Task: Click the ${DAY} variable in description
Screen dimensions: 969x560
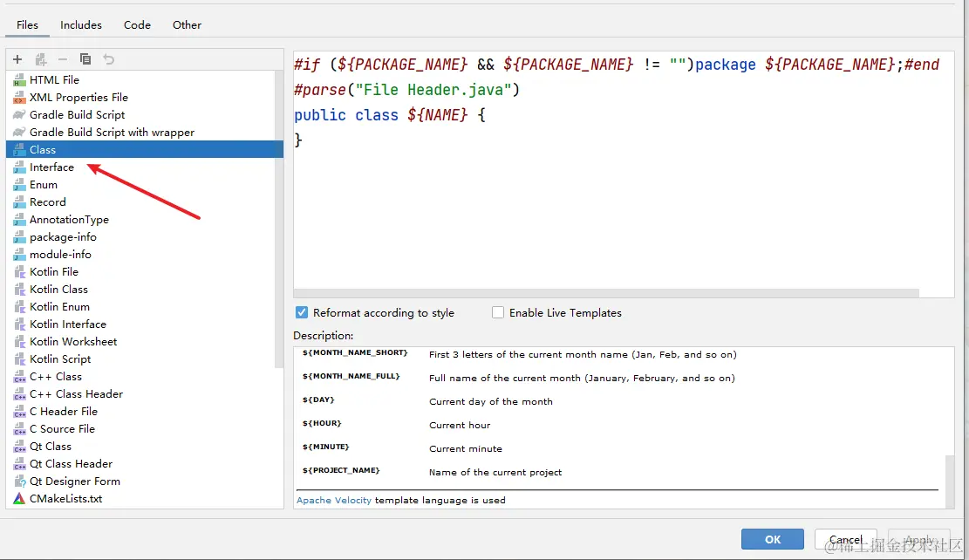Action: [318, 400]
